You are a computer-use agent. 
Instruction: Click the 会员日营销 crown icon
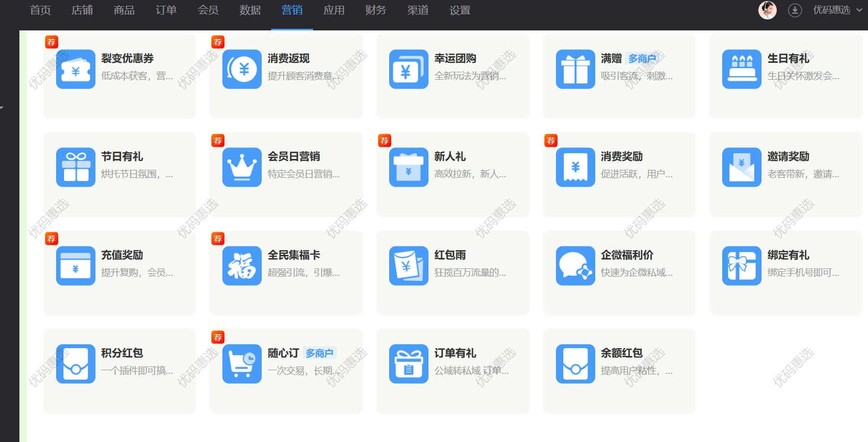(x=242, y=167)
